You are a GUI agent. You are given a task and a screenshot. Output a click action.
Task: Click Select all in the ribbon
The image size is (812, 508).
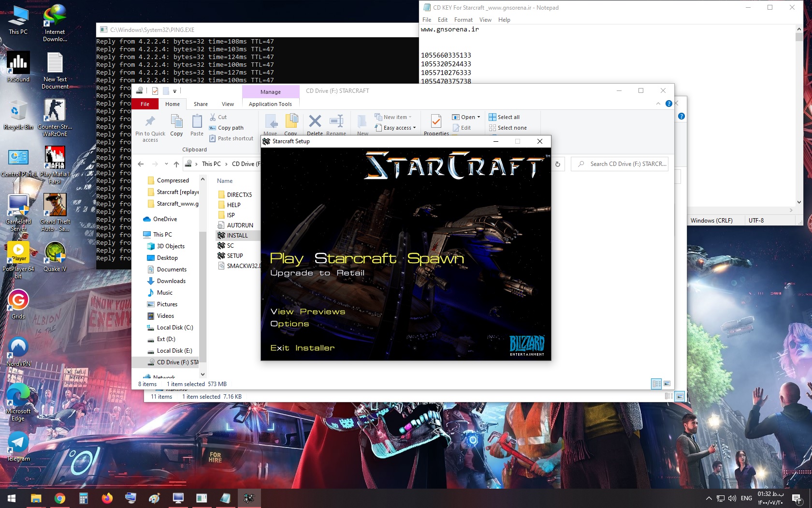pyautogui.click(x=504, y=117)
